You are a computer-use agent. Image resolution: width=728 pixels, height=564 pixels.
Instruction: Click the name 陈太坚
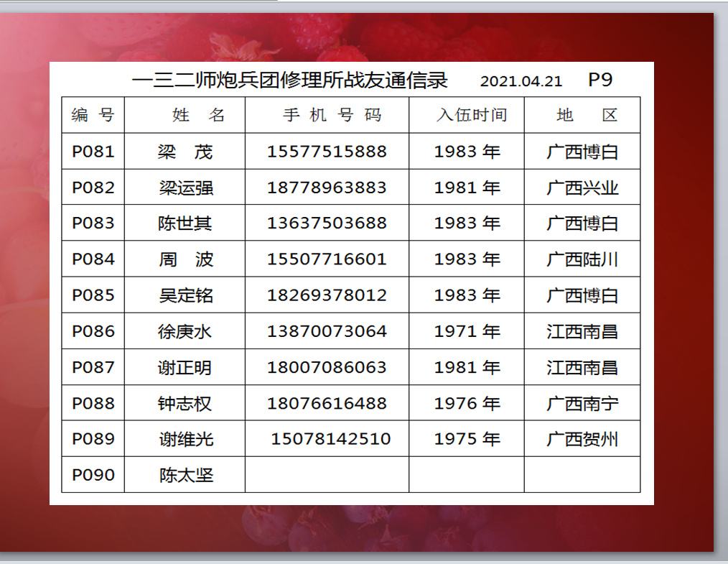click(x=186, y=475)
